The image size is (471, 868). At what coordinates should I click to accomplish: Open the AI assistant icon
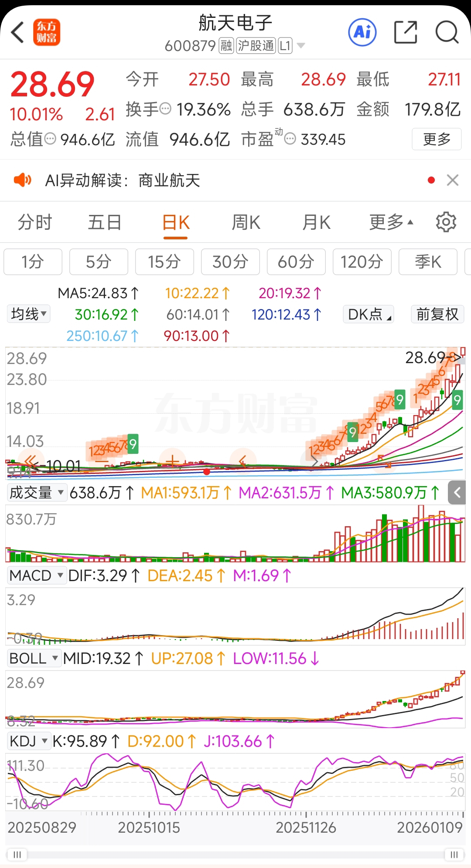(362, 32)
